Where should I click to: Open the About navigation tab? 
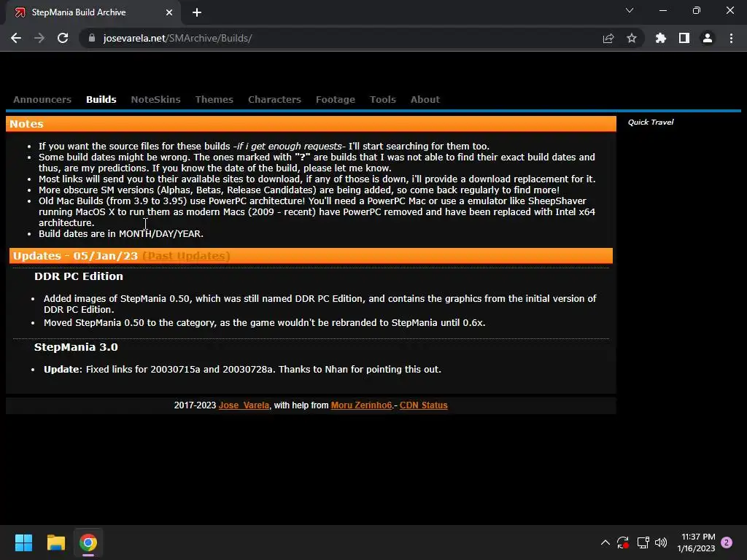(425, 99)
